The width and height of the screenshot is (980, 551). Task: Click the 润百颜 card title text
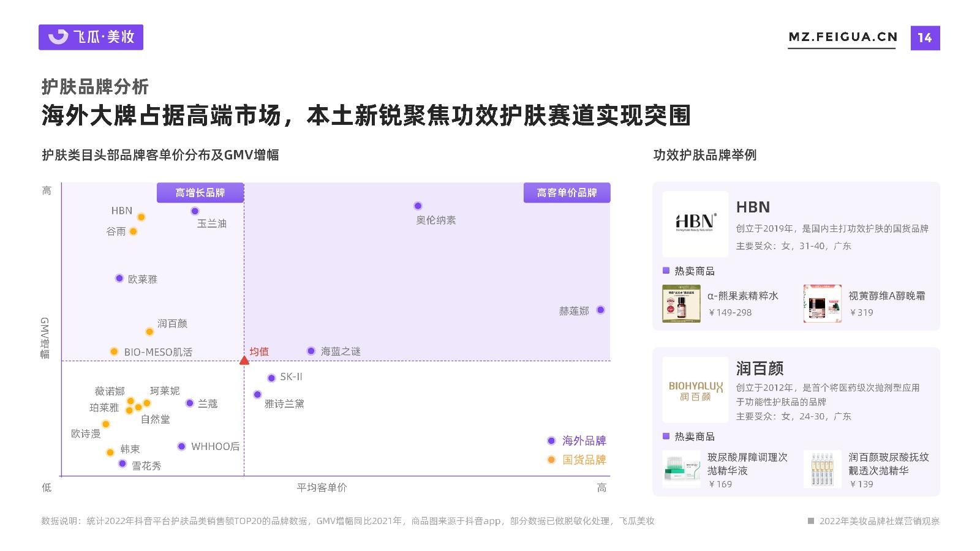coord(760,369)
